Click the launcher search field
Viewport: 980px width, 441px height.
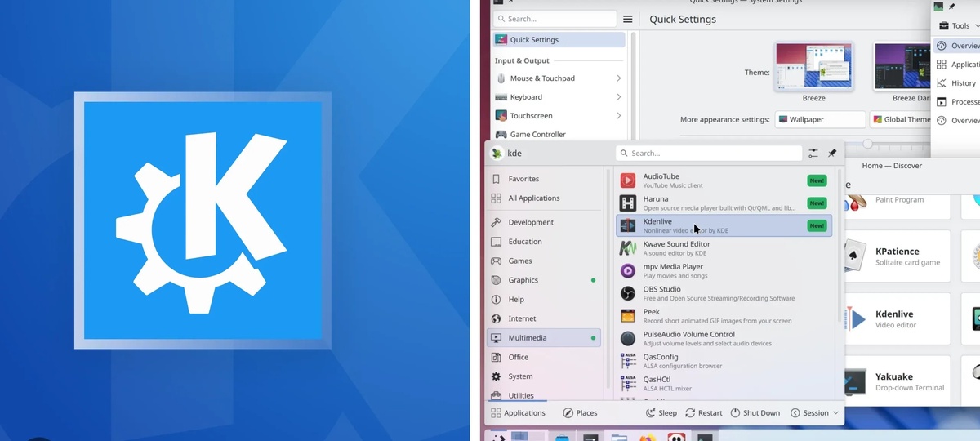point(709,153)
